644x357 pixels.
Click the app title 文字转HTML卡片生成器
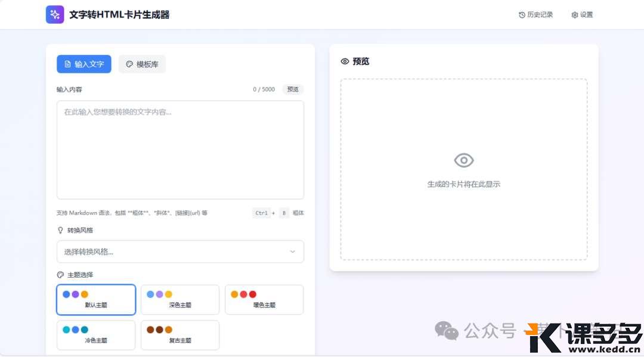coord(119,15)
